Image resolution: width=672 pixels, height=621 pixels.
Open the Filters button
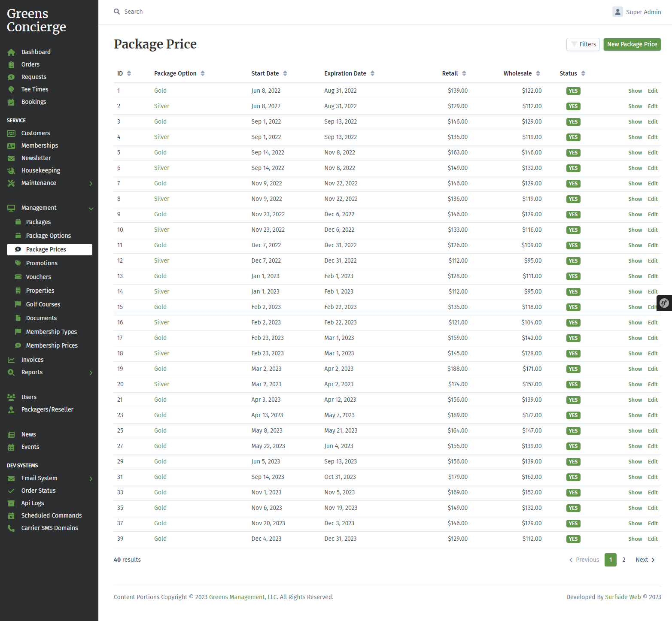click(583, 44)
